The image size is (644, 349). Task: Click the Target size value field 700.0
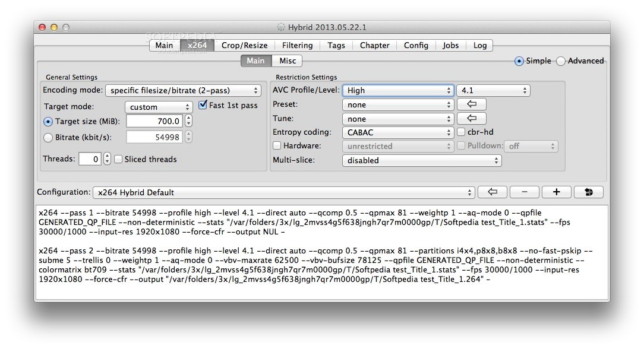154,121
